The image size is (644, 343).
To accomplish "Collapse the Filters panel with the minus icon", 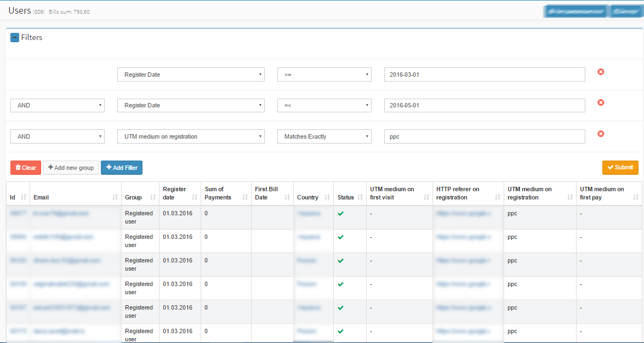I will tap(15, 38).
